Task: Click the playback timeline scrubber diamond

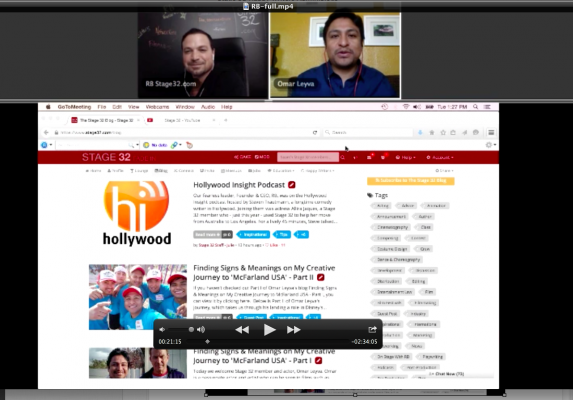Action: pyautogui.click(x=208, y=342)
